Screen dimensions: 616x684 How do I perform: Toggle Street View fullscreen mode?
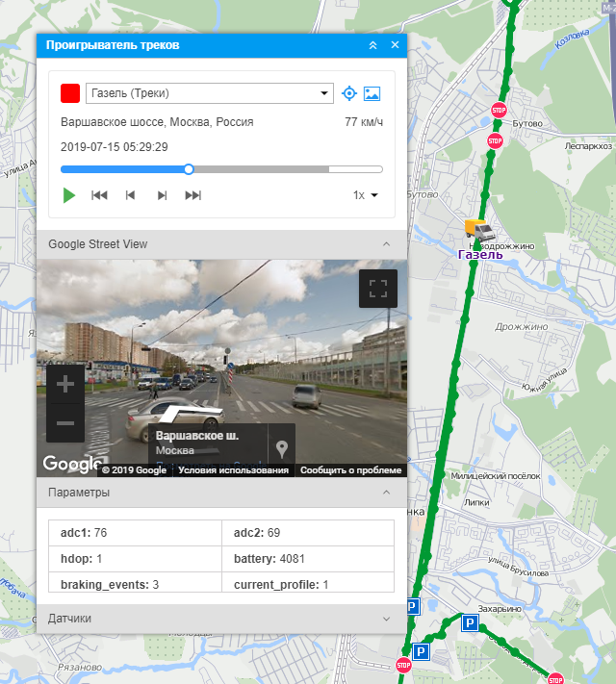(378, 289)
